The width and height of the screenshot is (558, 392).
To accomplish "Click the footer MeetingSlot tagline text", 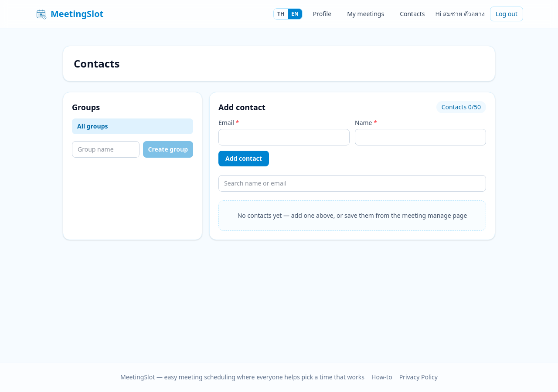I will (242, 377).
